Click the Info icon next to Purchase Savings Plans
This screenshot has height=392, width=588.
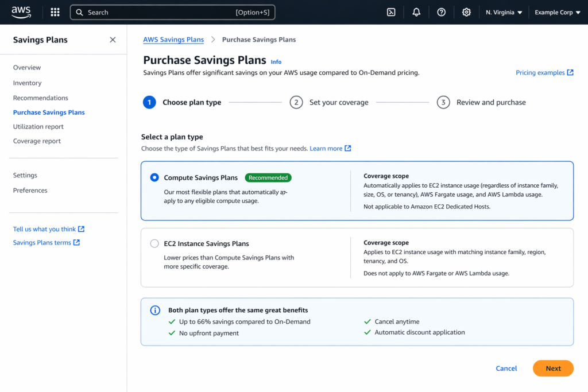(276, 61)
